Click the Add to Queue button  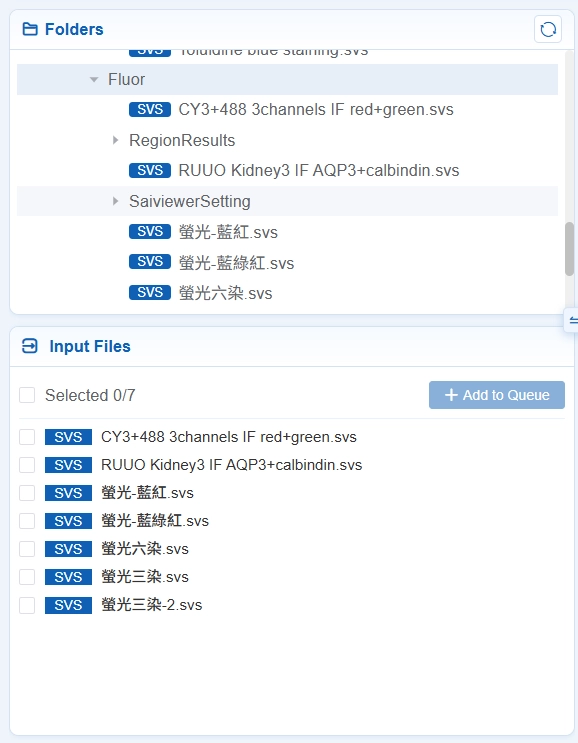[497, 395]
